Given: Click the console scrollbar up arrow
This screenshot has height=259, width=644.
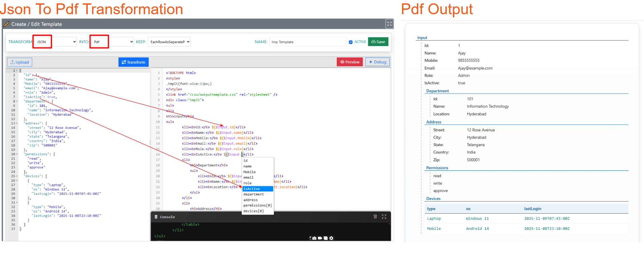Looking at the screenshot, I should click(389, 224).
